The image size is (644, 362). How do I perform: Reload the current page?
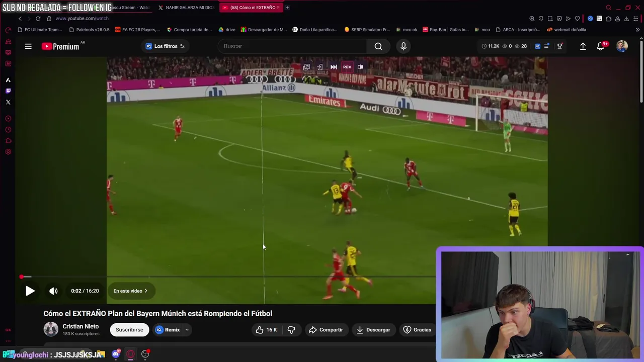click(38, 19)
